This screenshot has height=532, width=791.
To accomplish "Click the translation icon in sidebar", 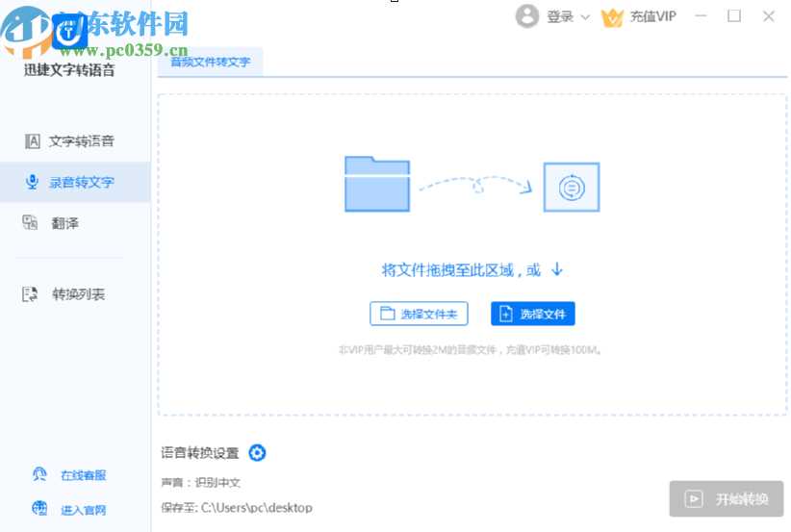I will tap(31, 223).
